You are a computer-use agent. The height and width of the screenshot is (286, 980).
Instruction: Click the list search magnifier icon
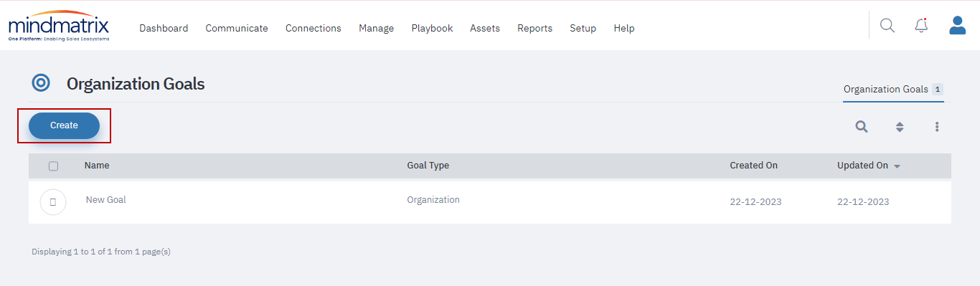pyautogui.click(x=862, y=127)
